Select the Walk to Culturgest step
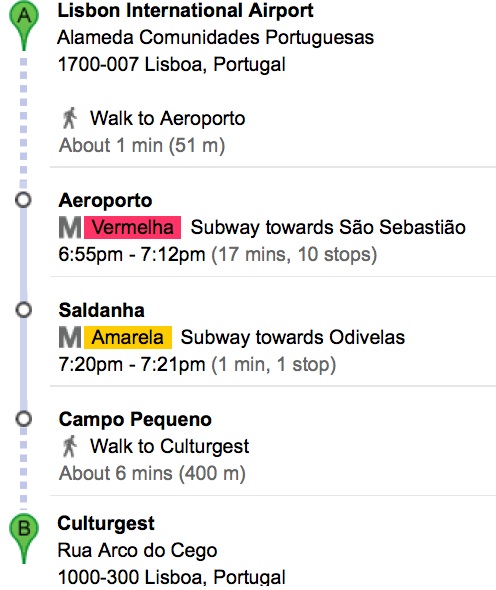 pyautogui.click(x=169, y=447)
